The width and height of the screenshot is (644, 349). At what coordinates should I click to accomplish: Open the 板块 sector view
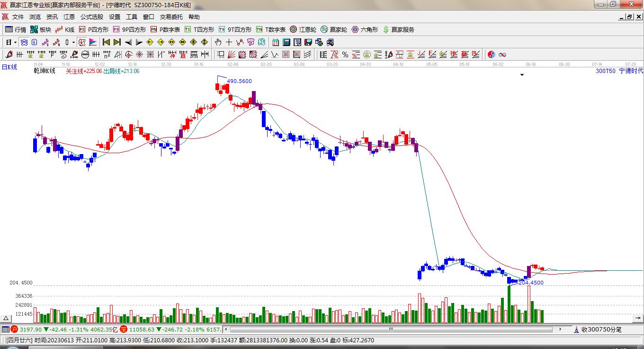[x=41, y=29]
